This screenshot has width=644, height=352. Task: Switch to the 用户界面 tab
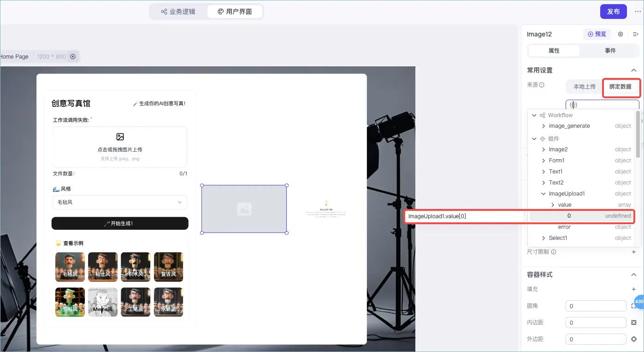point(235,12)
